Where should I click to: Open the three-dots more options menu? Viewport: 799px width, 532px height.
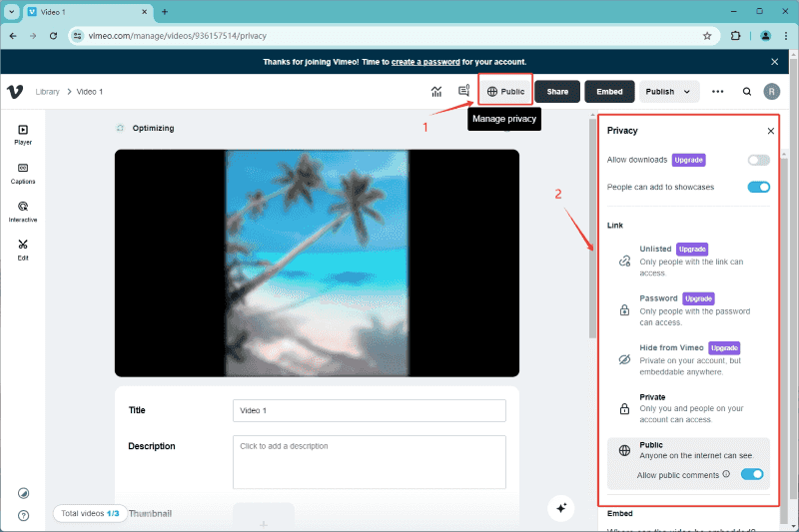coord(717,92)
